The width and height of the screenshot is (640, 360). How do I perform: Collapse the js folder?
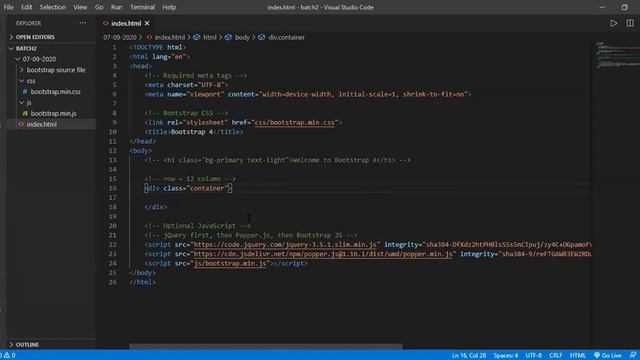pos(29,102)
